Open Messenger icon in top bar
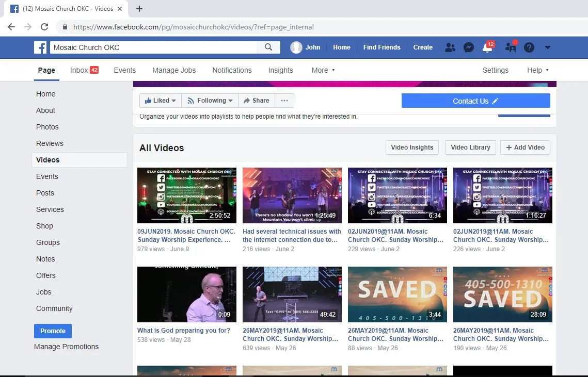 [468, 47]
